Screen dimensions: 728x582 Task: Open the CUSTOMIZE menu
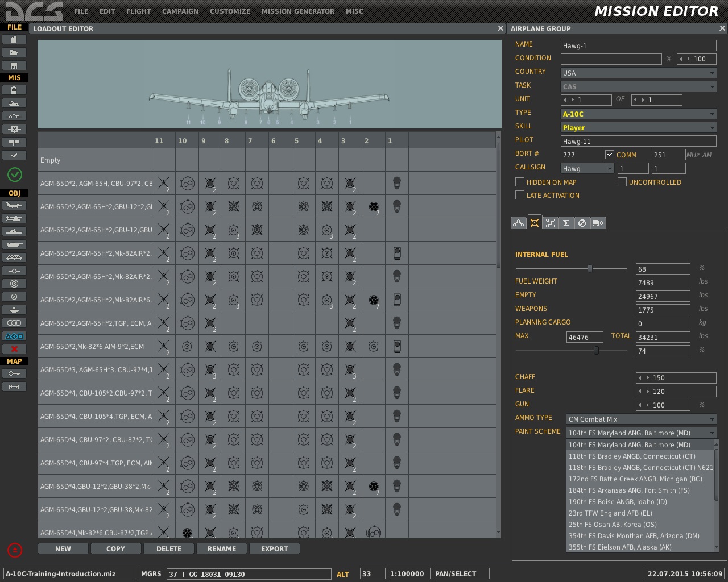click(230, 11)
